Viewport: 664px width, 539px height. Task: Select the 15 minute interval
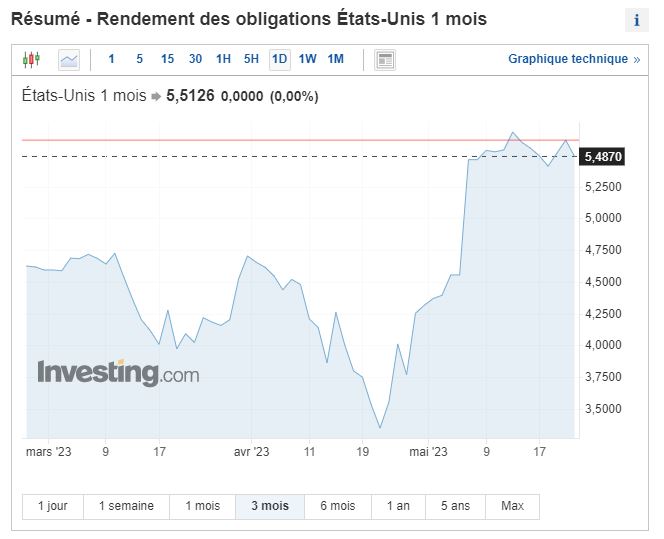tap(167, 60)
